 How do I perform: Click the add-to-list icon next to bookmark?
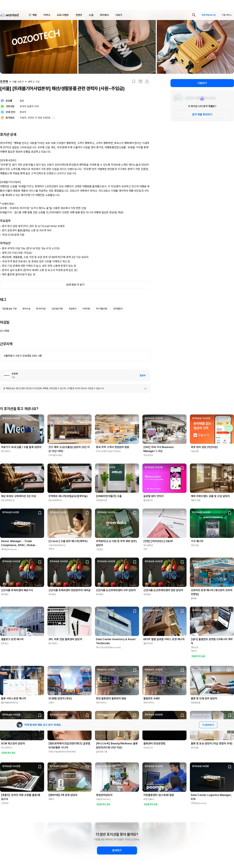click(x=140, y=82)
